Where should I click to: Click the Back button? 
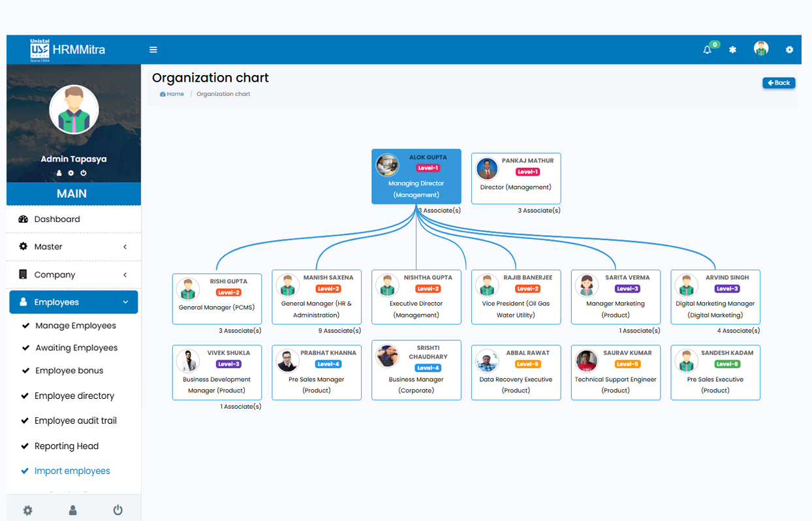pos(779,83)
